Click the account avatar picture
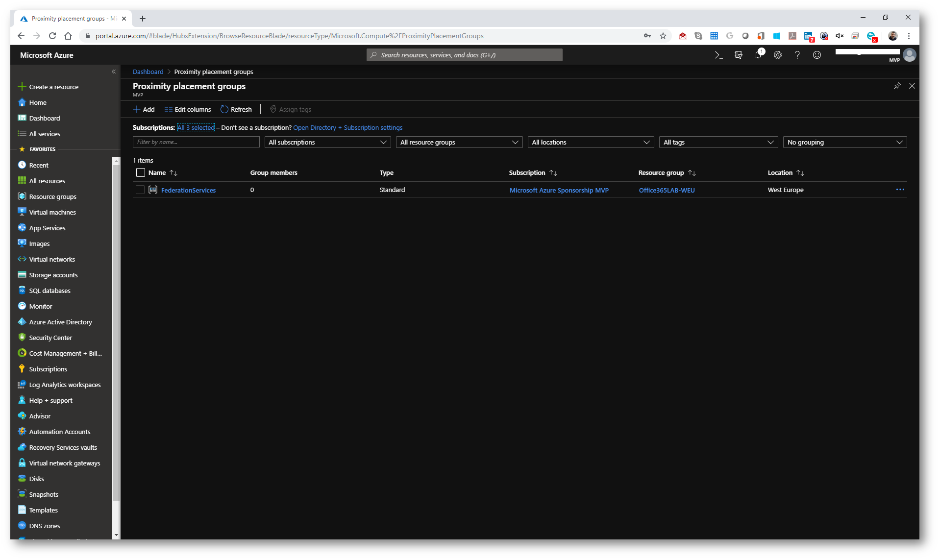940x560 pixels. tap(910, 55)
